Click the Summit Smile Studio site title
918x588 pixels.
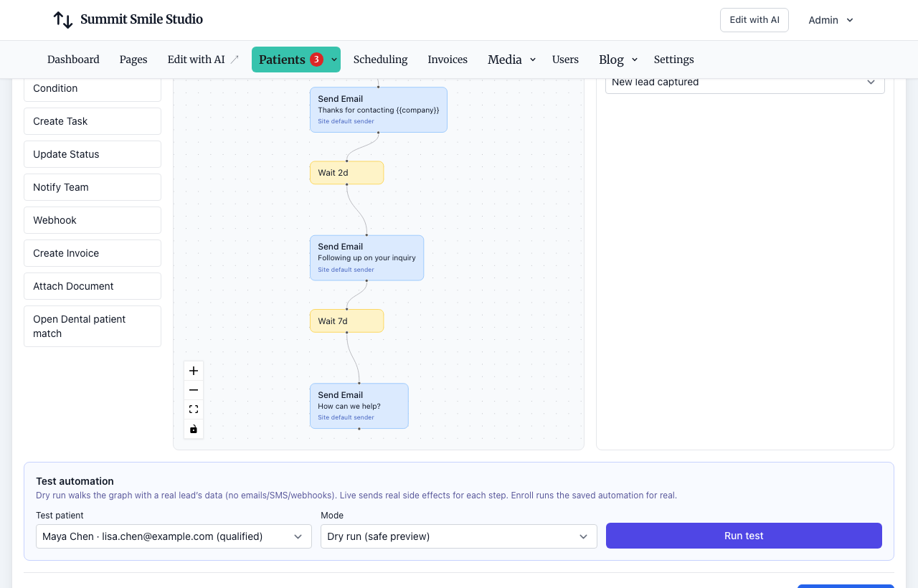[141, 19]
